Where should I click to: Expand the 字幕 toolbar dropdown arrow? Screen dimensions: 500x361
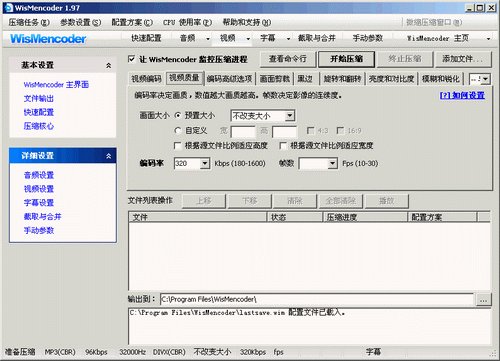(x=288, y=39)
